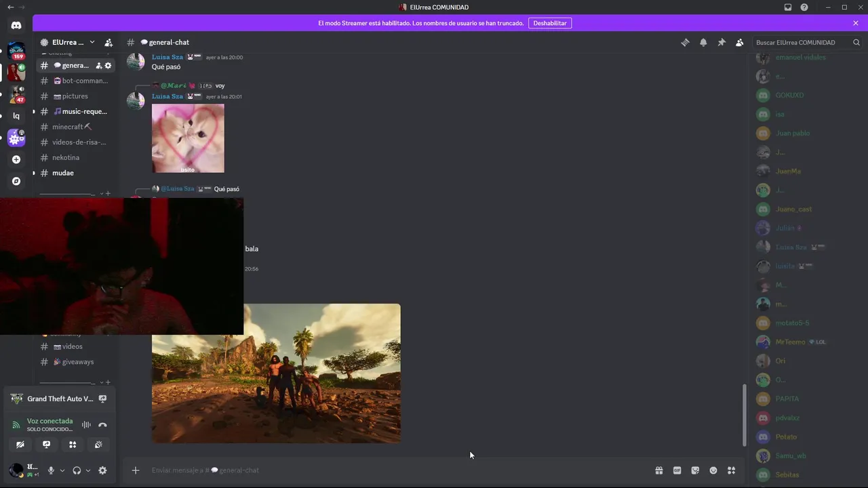Open User Settings gear icon
The image size is (868, 488).
click(102, 470)
